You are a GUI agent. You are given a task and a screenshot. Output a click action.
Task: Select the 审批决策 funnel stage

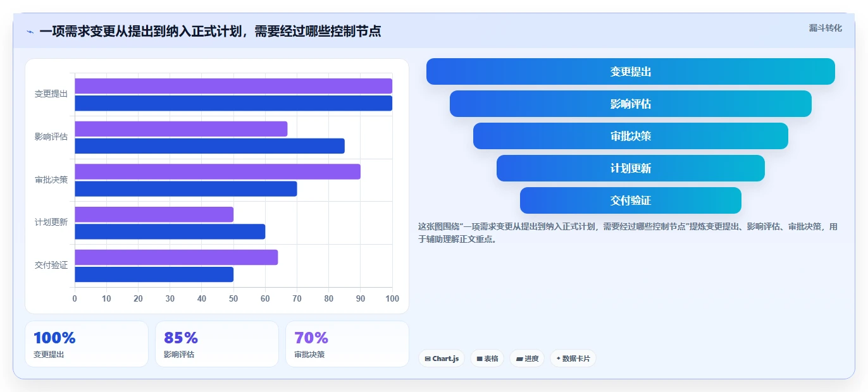[630, 136]
